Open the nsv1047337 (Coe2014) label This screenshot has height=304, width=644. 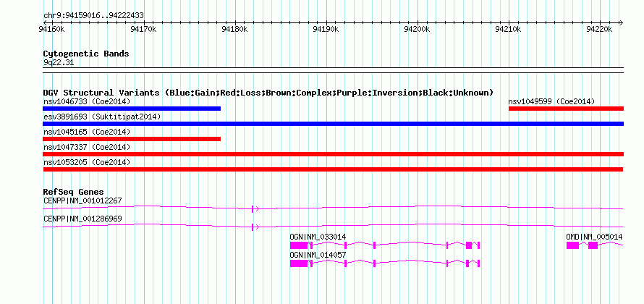tap(87, 147)
